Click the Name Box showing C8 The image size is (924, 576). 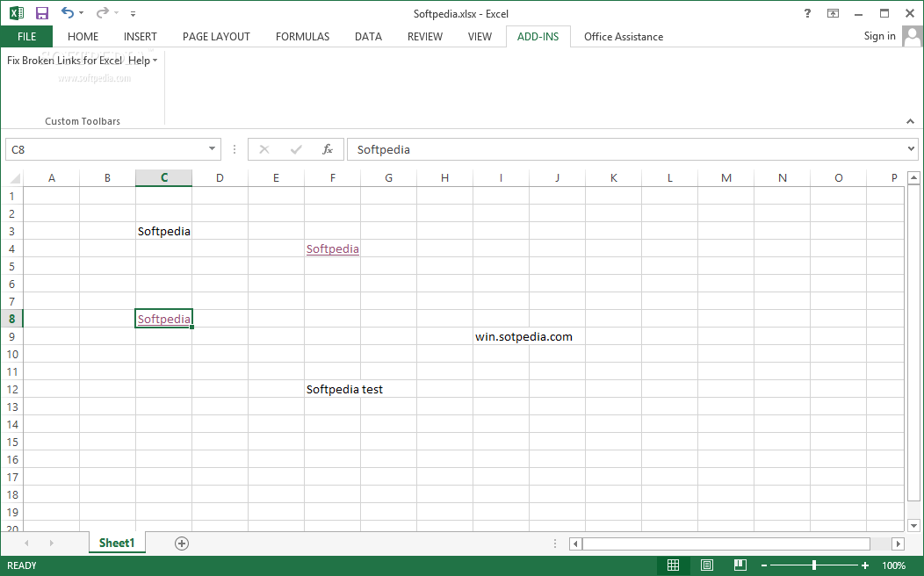pos(106,149)
